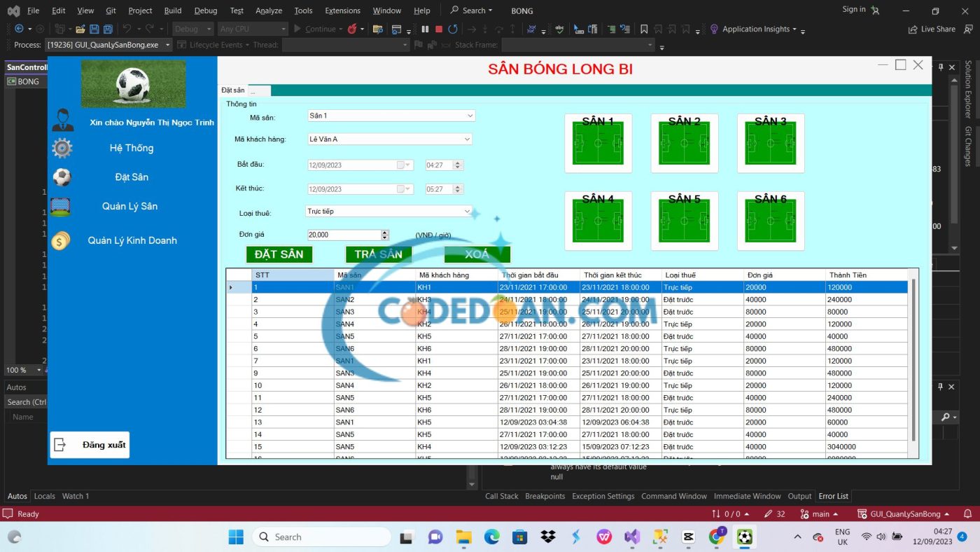
Task: Click the ĐẶT SÂN button
Action: pyautogui.click(x=279, y=254)
